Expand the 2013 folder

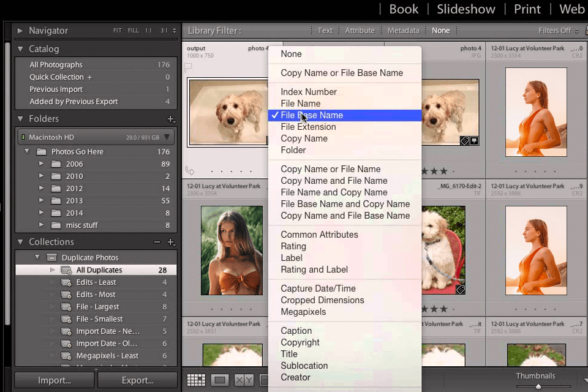coord(42,200)
